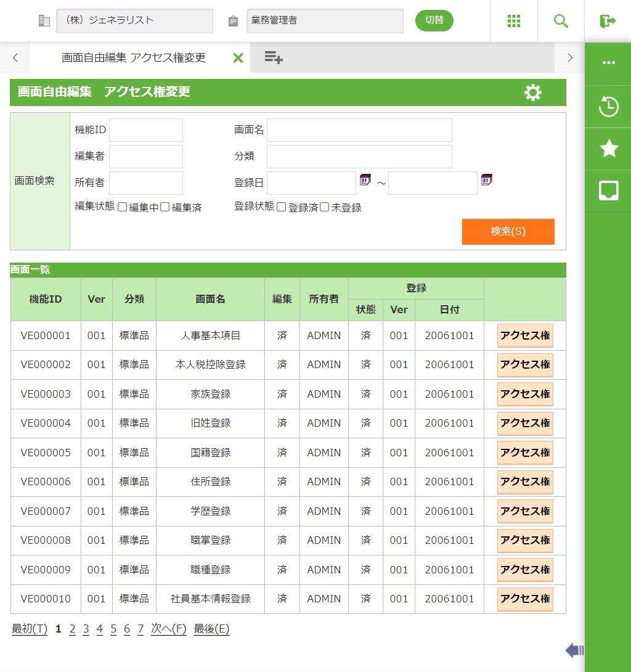Check the 登録済 checkbox
The width and height of the screenshot is (631, 672).
click(282, 207)
